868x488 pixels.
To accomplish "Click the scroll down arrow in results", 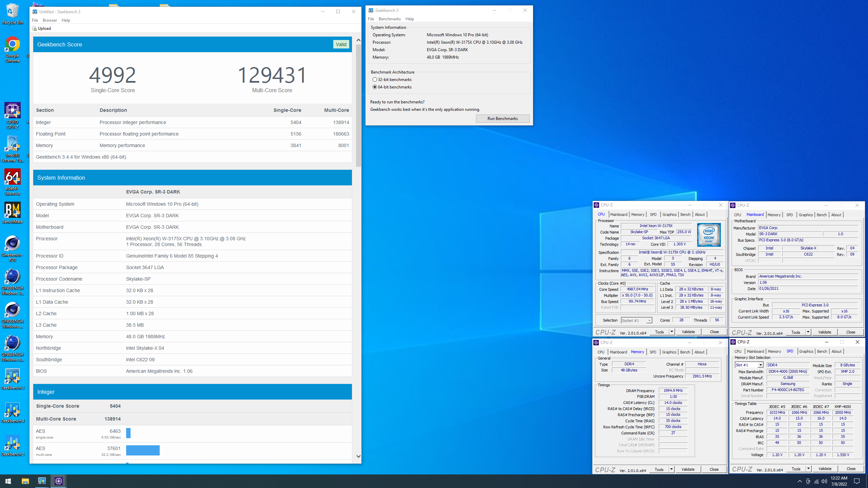I will tap(358, 456).
